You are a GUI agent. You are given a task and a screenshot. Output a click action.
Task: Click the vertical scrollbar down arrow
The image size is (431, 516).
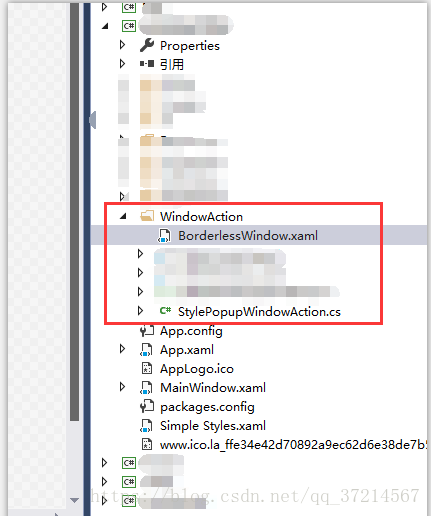pos(75,500)
